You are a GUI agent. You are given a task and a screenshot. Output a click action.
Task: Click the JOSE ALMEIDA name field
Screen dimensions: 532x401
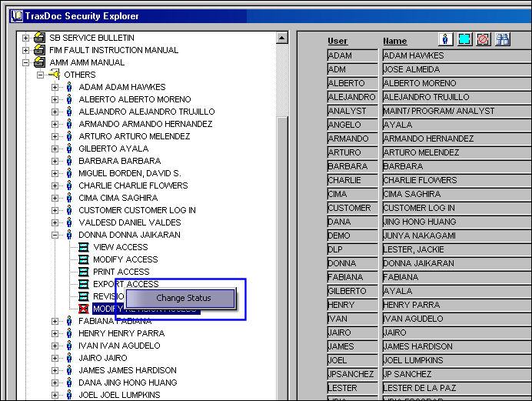[x=457, y=69]
